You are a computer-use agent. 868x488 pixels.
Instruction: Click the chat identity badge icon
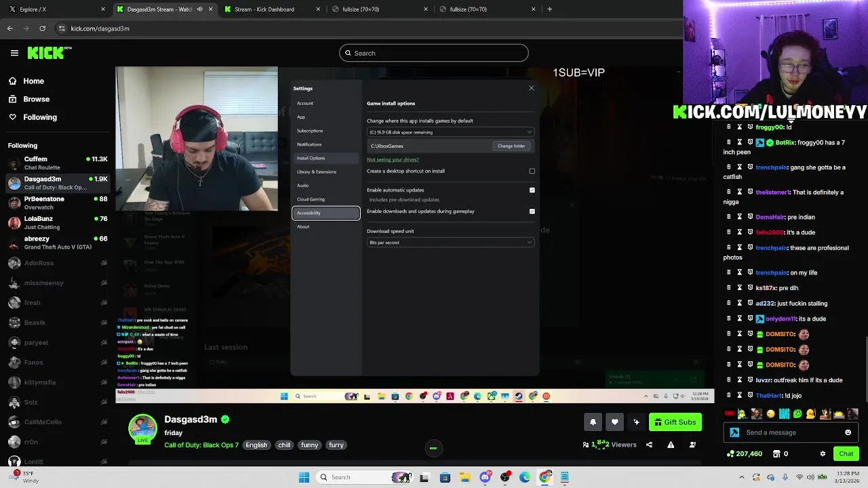(x=734, y=432)
